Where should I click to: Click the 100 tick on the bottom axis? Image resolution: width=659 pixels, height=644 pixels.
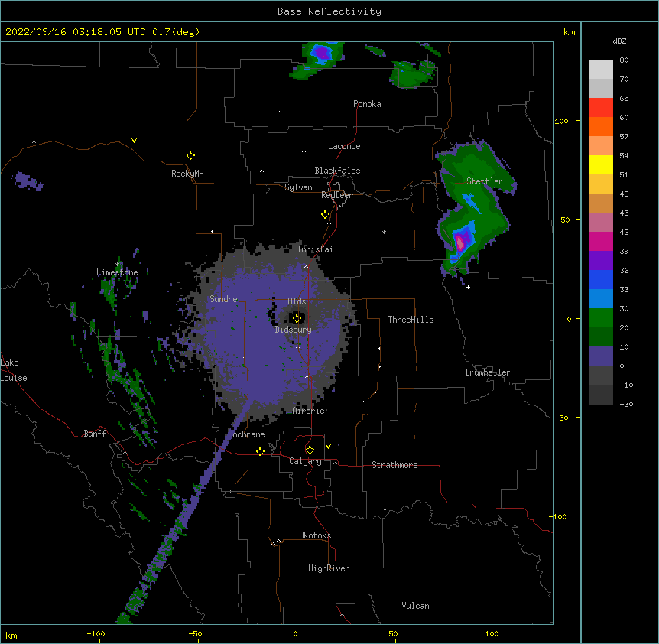pos(492,633)
